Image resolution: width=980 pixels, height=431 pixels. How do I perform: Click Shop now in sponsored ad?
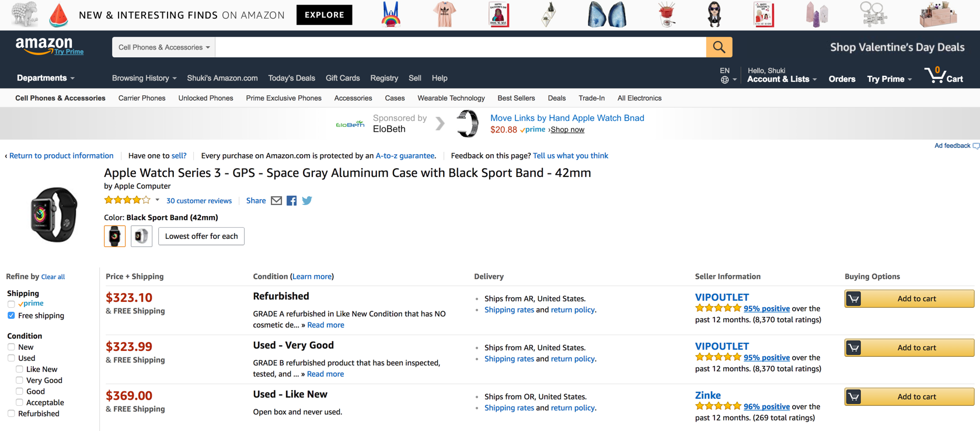(x=567, y=130)
